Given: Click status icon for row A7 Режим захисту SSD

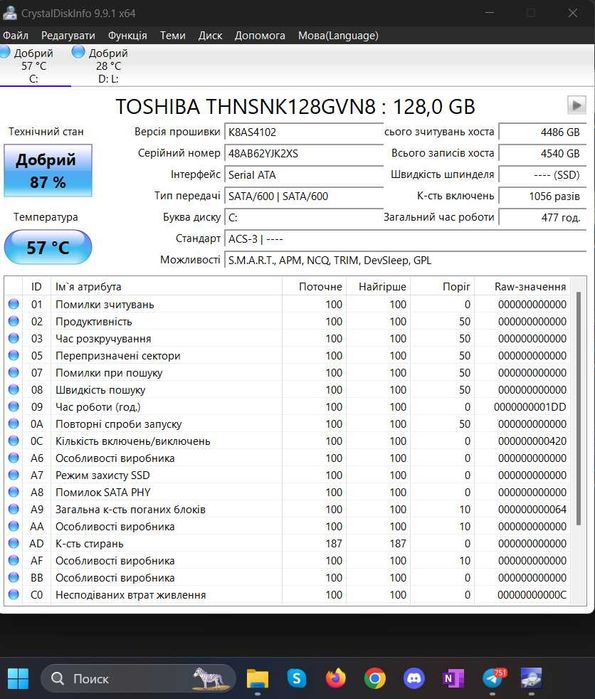Looking at the screenshot, I should [13, 475].
